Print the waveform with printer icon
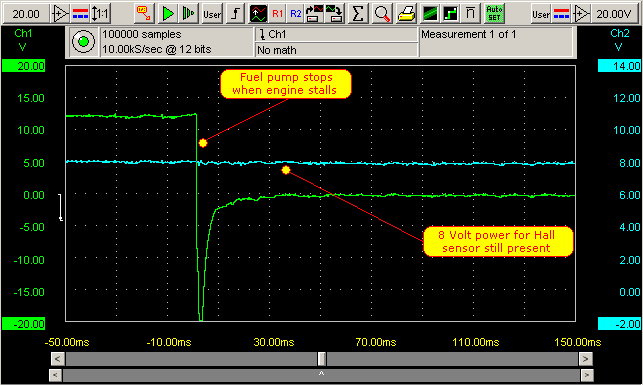Image resolution: width=643 pixels, height=385 pixels. (x=406, y=14)
